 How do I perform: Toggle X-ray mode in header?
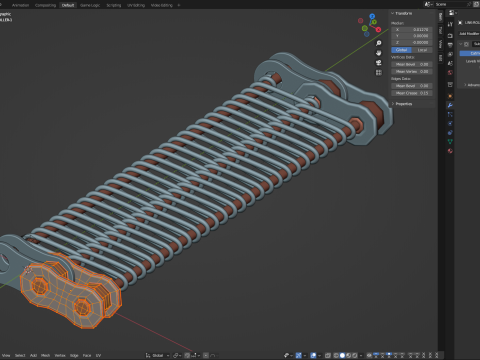tap(328, 355)
